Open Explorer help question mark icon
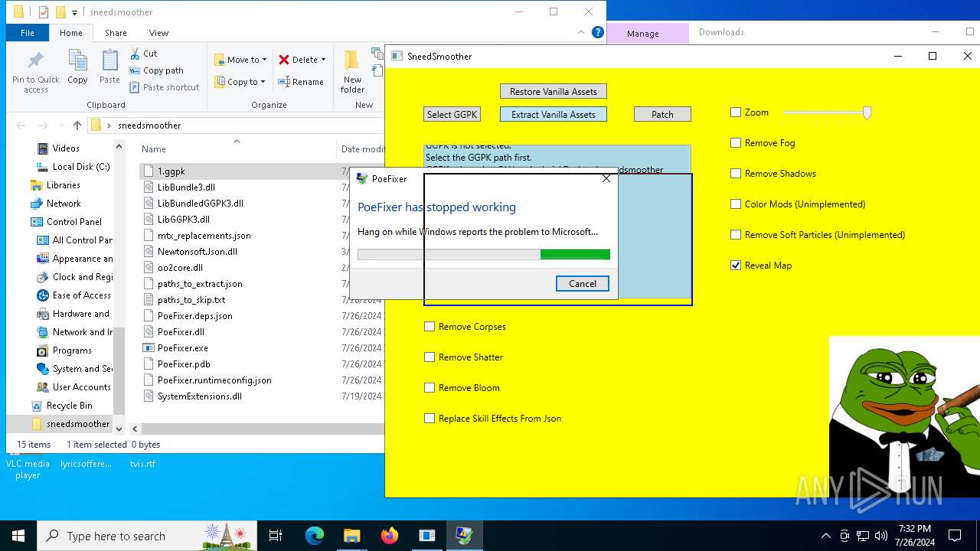980x551 pixels. [x=598, y=32]
